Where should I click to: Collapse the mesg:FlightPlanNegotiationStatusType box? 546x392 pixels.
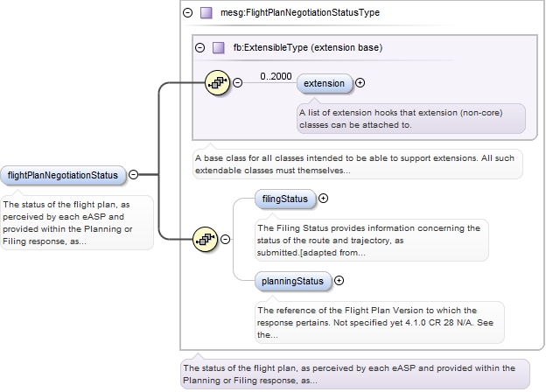pyautogui.click(x=187, y=13)
